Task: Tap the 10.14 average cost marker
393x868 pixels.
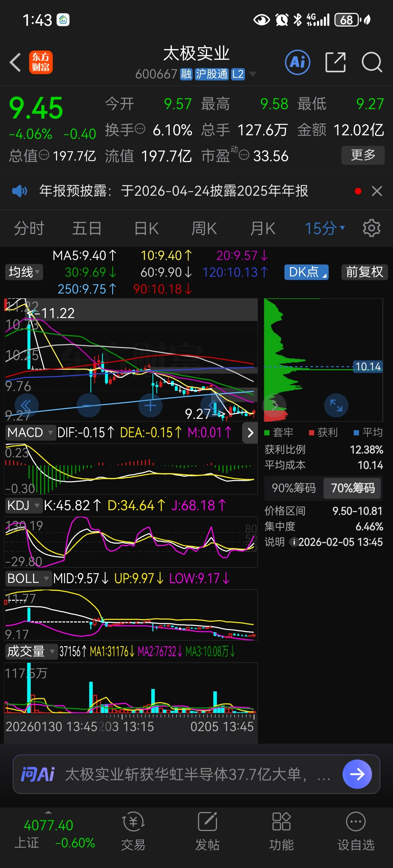Action: pos(368,367)
